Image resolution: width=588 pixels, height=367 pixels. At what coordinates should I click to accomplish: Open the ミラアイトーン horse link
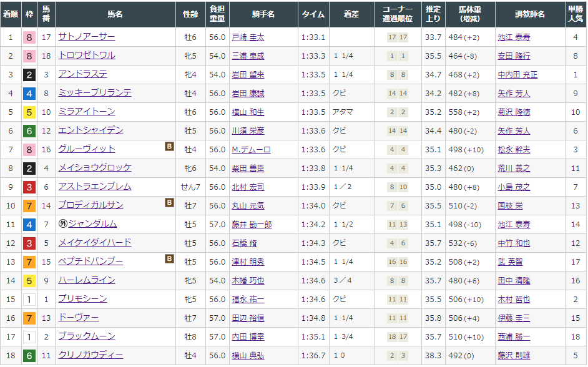87,112
